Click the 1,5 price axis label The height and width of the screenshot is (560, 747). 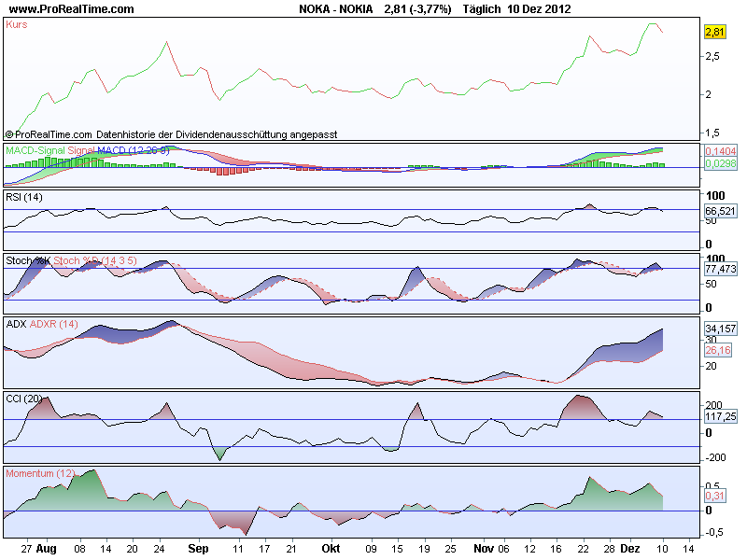point(712,133)
